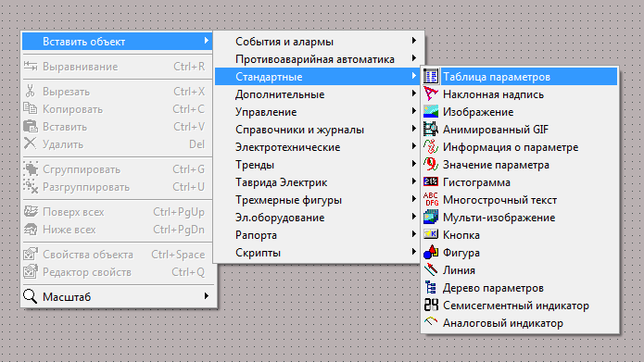Image resolution: width=644 pixels, height=362 pixels.
Task: Click the Кнопка icon
Action: coord(431,234)
